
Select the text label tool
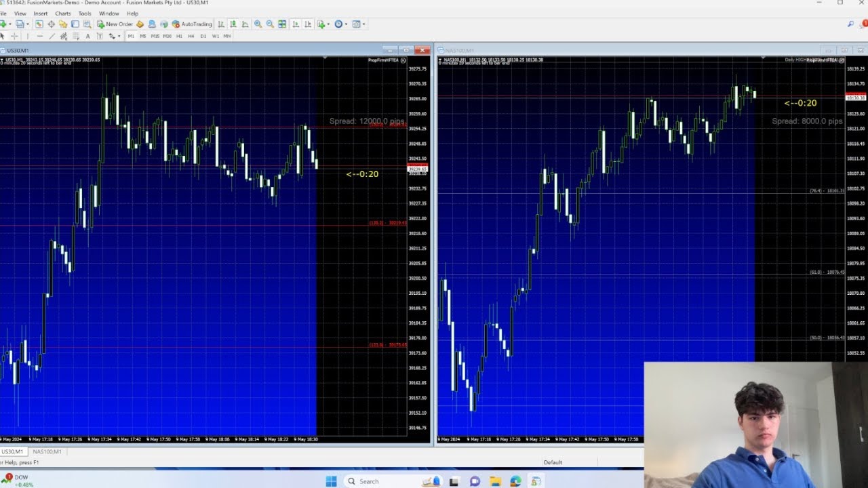(x=100, y=36)
